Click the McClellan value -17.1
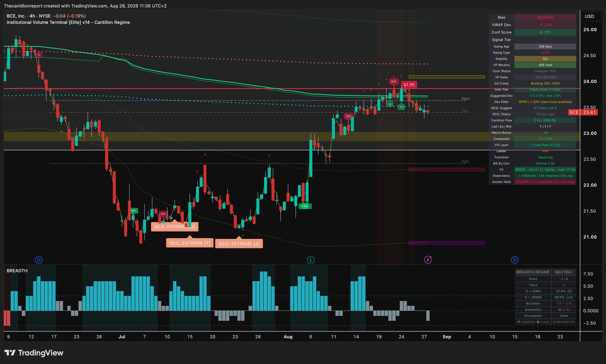Viewport: 606px width, 364px height. [564, 303]
